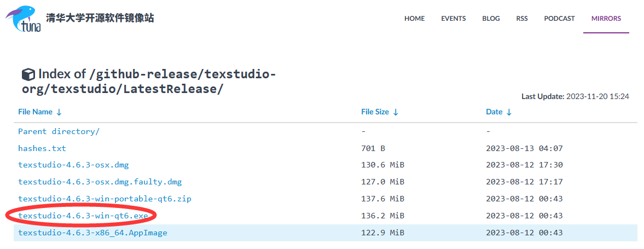Viewport: 644px width, 249px height.
Task: Open PODCAST from the navigation bar
Action: click(559, 19)
